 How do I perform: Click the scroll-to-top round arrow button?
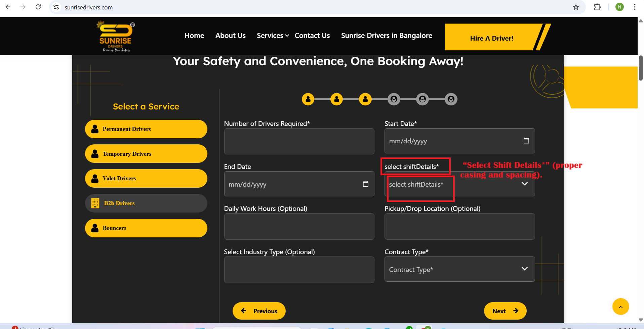pos(620,307)
